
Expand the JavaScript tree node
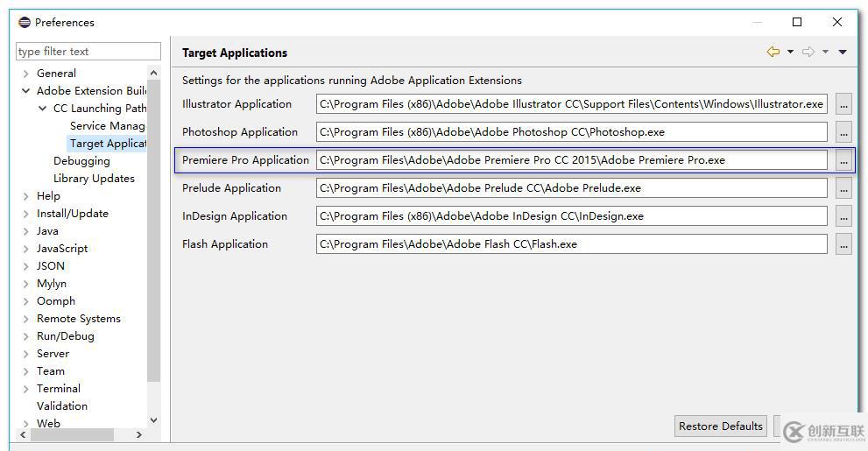click(25, 249)
